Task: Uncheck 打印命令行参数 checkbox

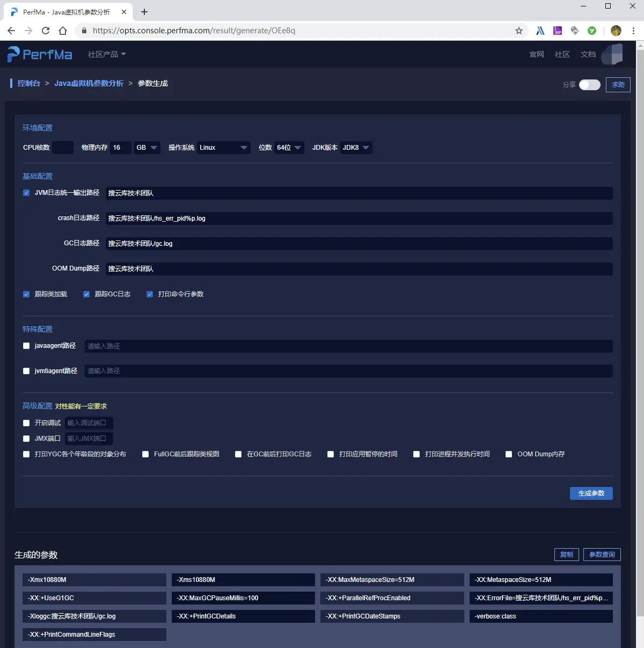Action: tap(150, 294)
